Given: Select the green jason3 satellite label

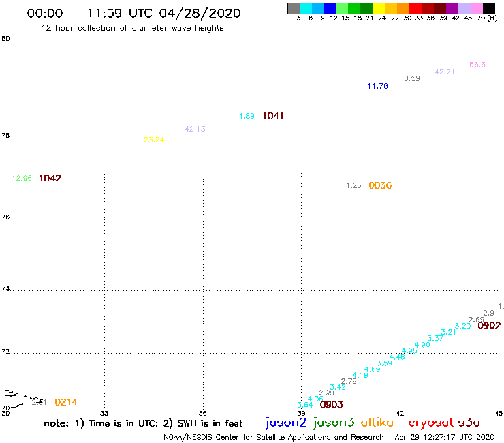Looking at the screenshot, I should (334, 423).
